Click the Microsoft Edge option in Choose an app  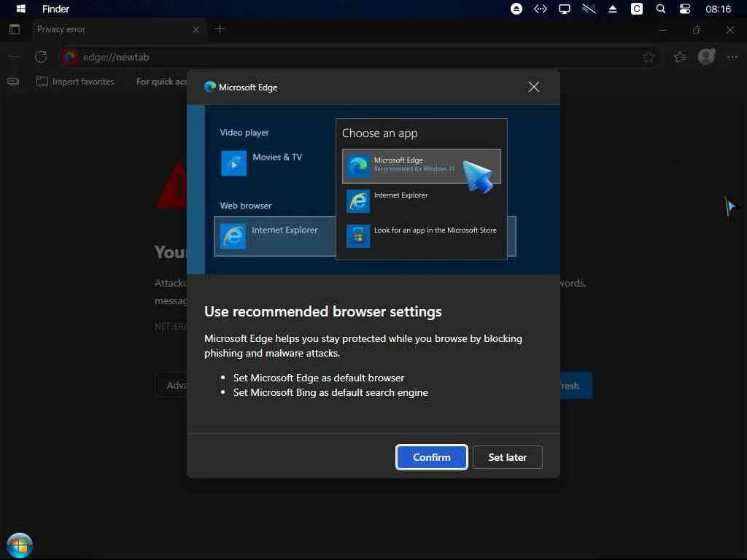pyautogui.click(x=421, y=166)
